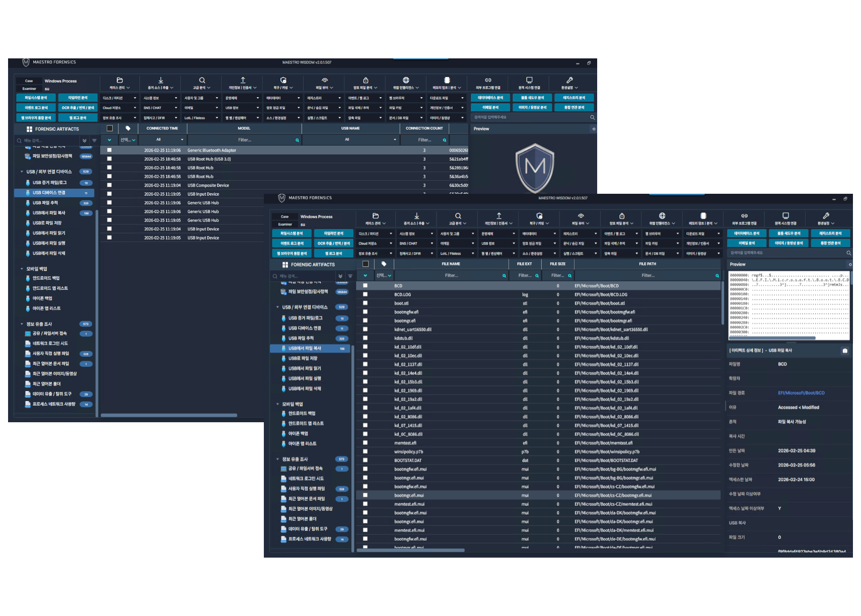This screenshot has height=616, width=861.
Task: Open 위협 인텔리전스 globe icon in front window
Action: (x=662, y=216)
